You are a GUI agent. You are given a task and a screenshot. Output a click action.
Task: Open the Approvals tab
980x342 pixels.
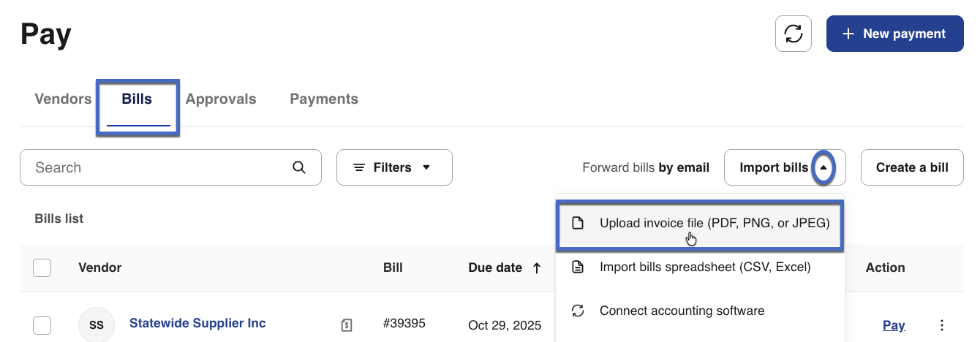[221, 99]
